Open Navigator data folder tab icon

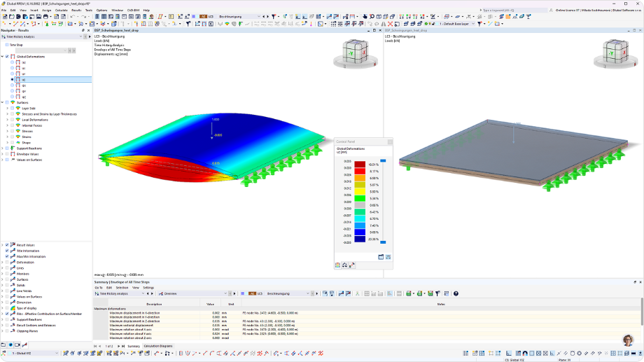pos(3,344)
